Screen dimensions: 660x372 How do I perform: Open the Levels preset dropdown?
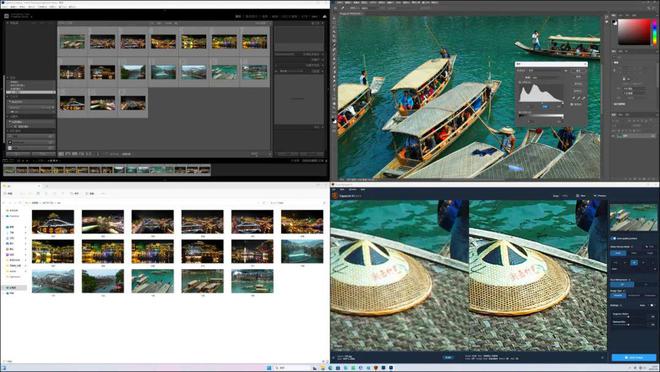(x=548, y=71)
